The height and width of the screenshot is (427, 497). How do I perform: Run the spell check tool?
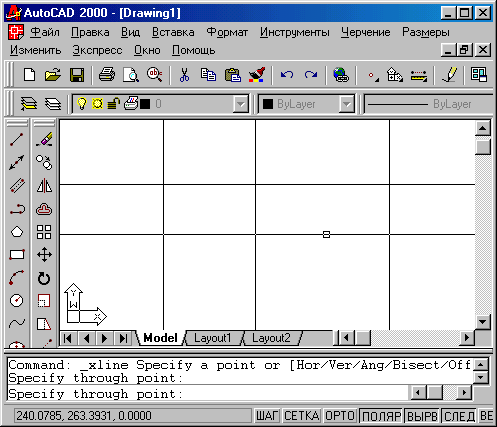155,74
